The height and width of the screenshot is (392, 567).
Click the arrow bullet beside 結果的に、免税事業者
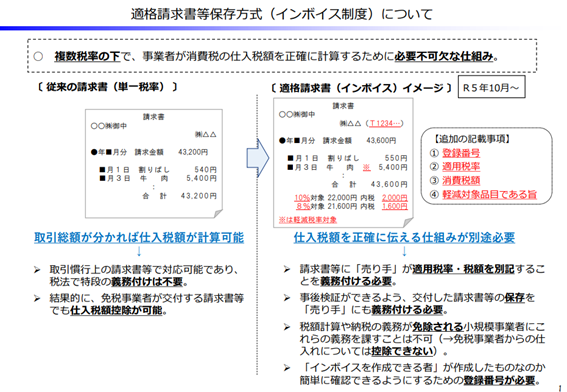tap(37, 298)
